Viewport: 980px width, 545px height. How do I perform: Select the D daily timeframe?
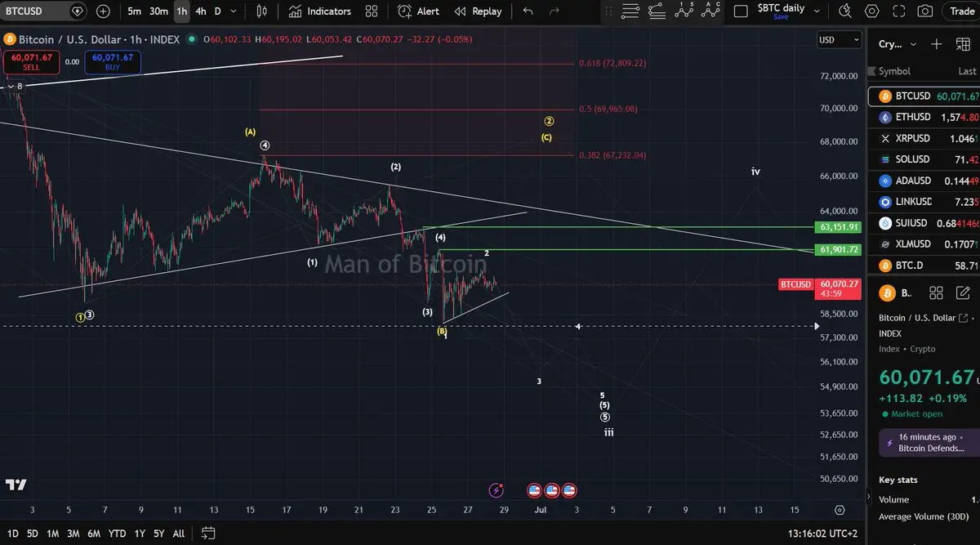218,11
